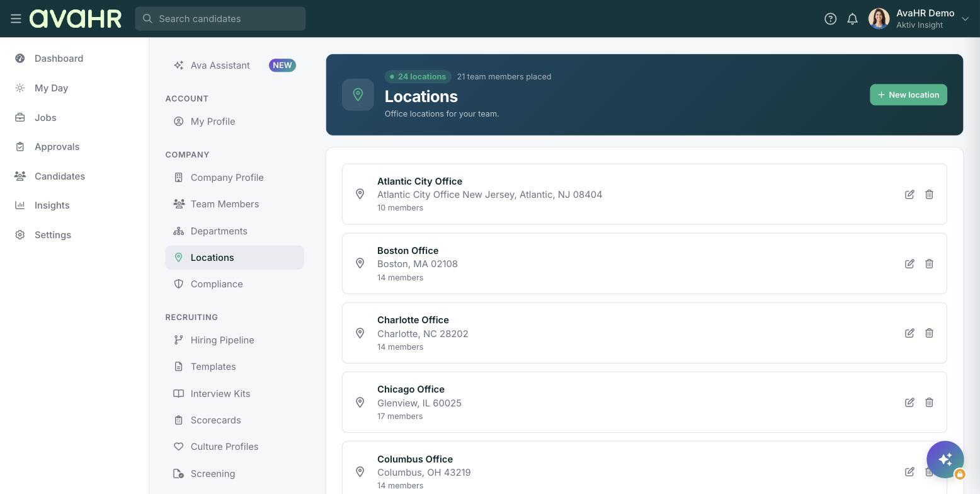Edit the Atlantic City Office location
980x494 pixels.
tap(909, 195)
